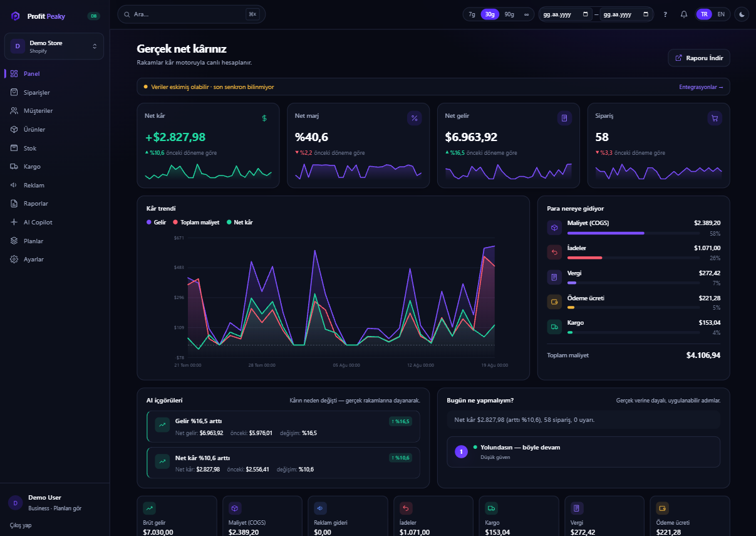Toggle the Gelir legend series

[156, 223]
